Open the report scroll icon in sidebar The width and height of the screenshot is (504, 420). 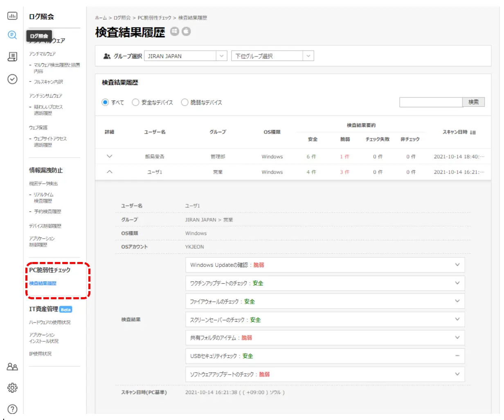tap(12, 57)
